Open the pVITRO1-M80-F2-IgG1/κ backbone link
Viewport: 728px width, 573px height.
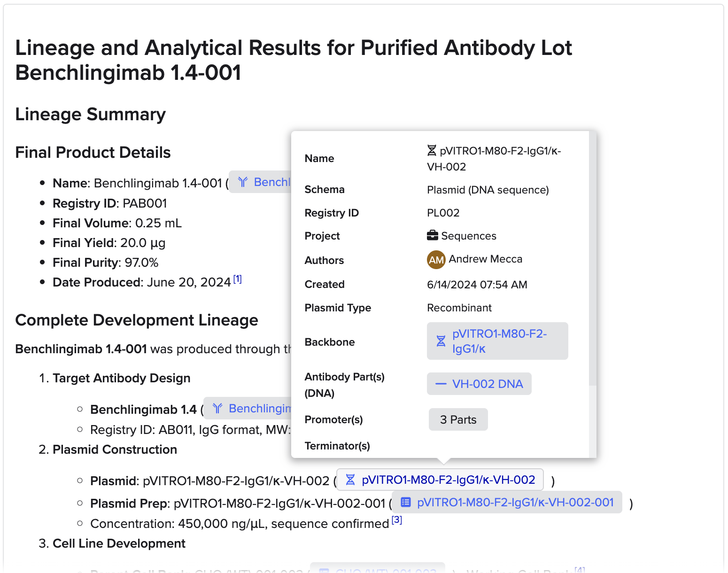[x=499, y=341]
